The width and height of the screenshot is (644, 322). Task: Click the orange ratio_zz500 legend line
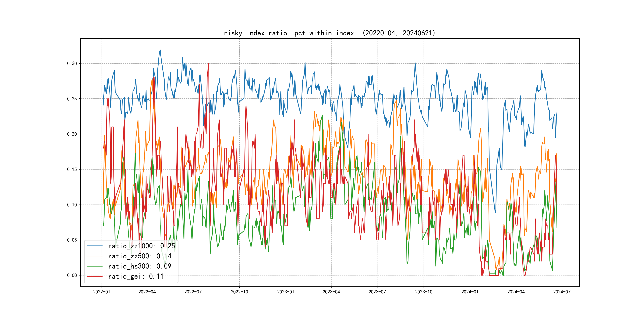(x=94, y=256)
